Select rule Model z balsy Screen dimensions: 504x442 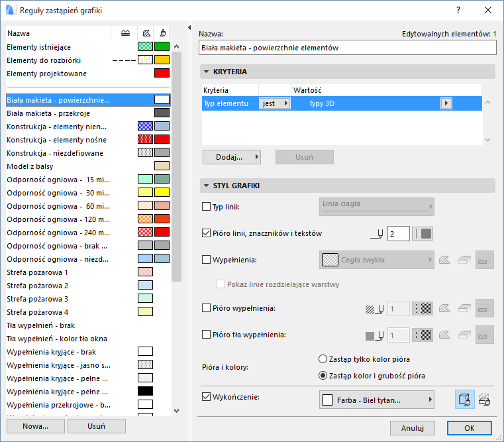88,166
